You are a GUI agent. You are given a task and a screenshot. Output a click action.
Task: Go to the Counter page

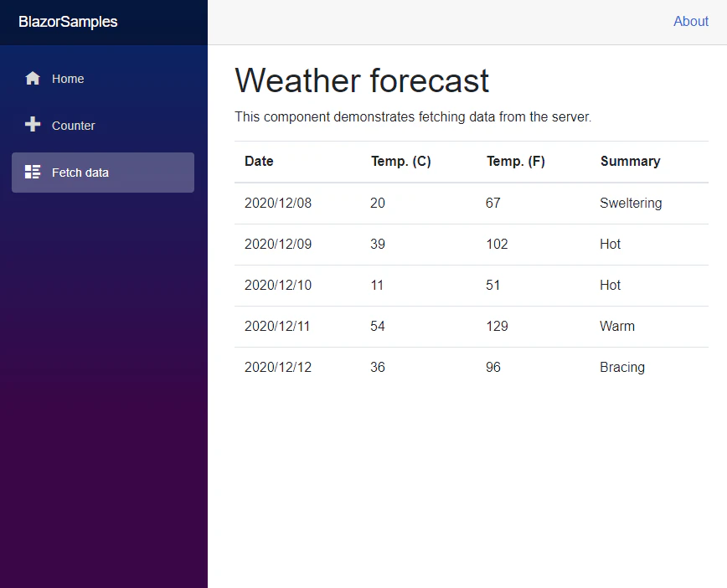click(103, 125)
